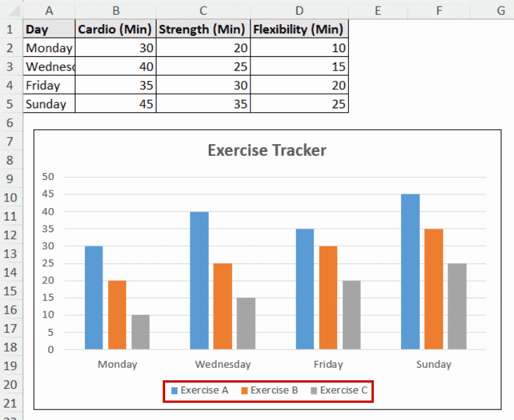Select row 6 header
Image resolution: width=514 pixels, height=420 pixels.
[10, 123]
